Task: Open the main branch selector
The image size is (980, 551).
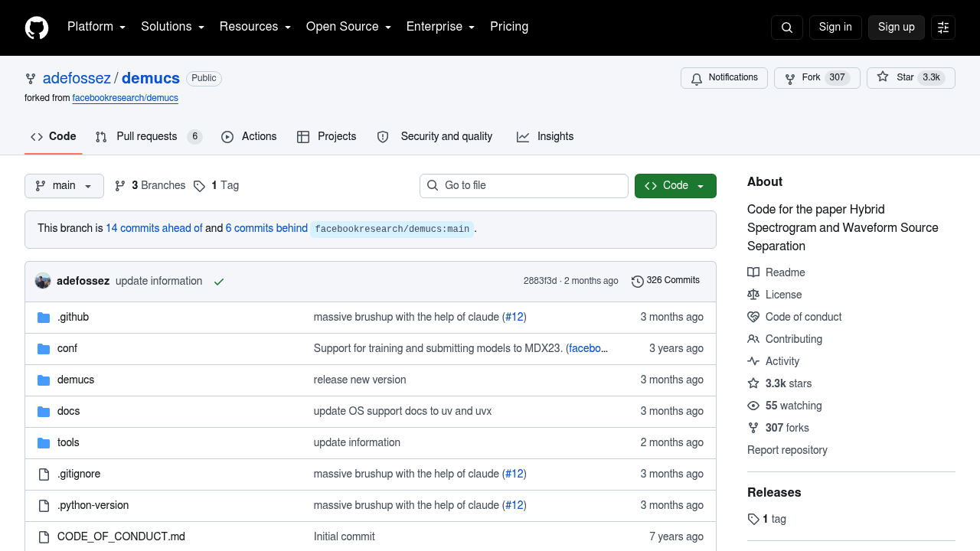Action: coord(64,186)
